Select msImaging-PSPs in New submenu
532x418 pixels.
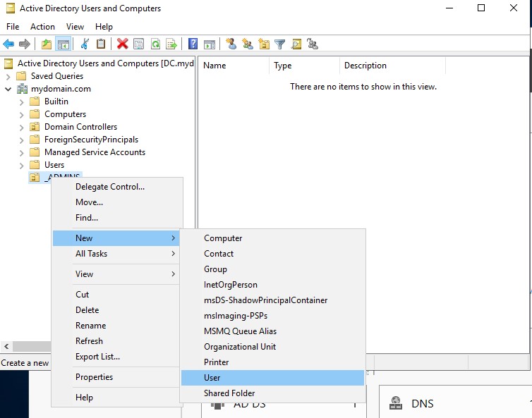pos(273,316)
